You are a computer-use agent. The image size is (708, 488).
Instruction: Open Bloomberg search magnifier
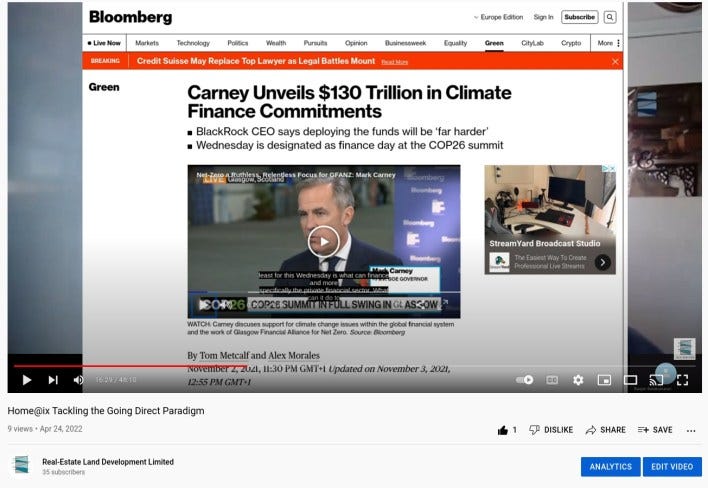point(610,17)
